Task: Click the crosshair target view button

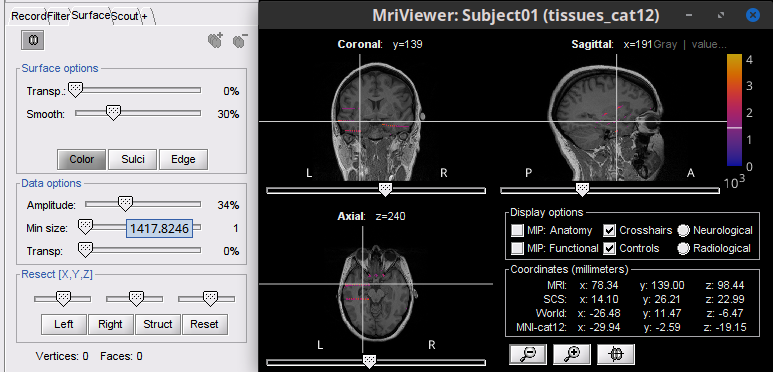Action: pyautogui.click(x=616, y=353)
